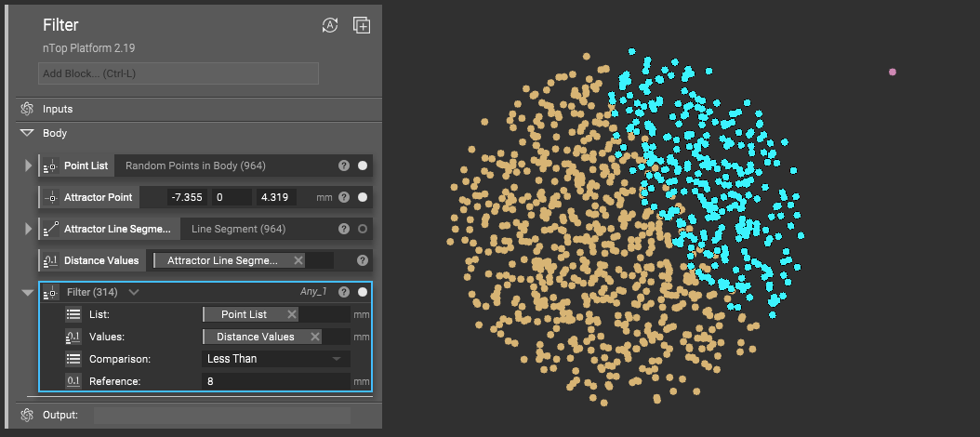980x437 pixels.
Task: Click the Output section icon
Action: [26, 415]
